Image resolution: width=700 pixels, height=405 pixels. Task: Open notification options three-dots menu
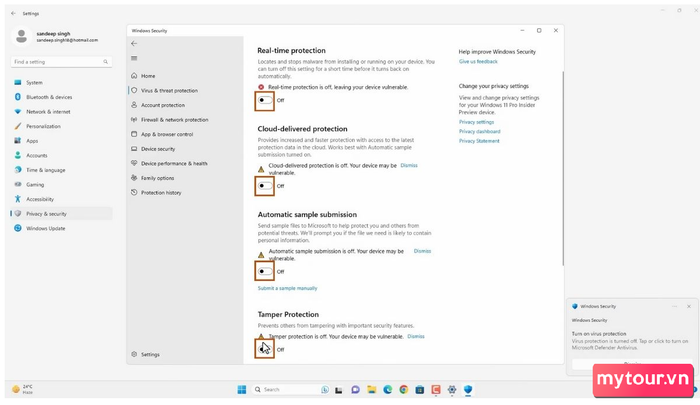pos(675,306)
